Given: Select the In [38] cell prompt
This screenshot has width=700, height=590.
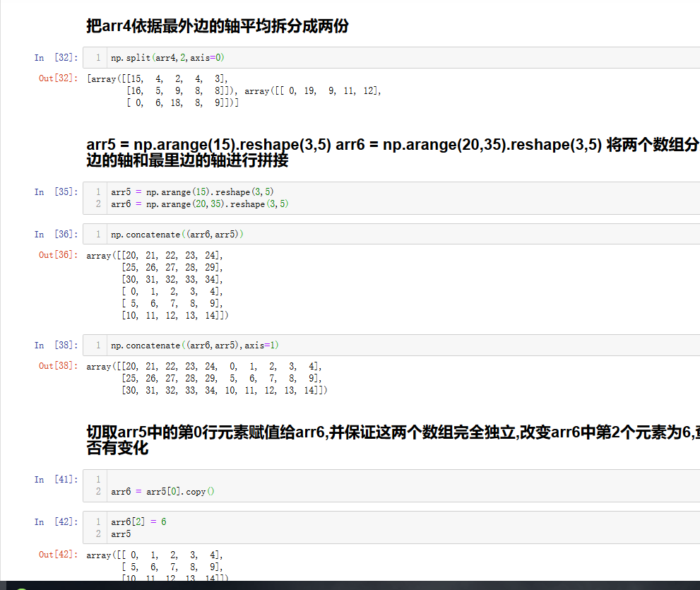Looking at the screenshot, I should coord(57,346).
